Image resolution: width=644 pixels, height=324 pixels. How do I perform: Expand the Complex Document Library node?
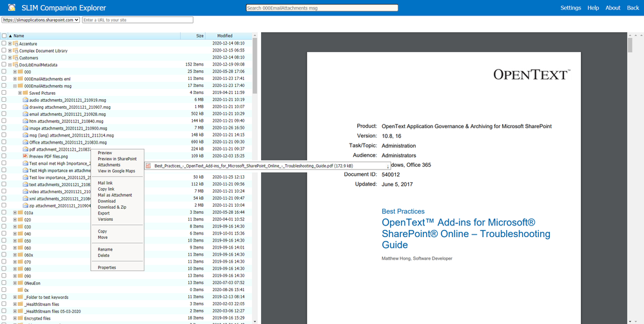click(x=10, y=51)
